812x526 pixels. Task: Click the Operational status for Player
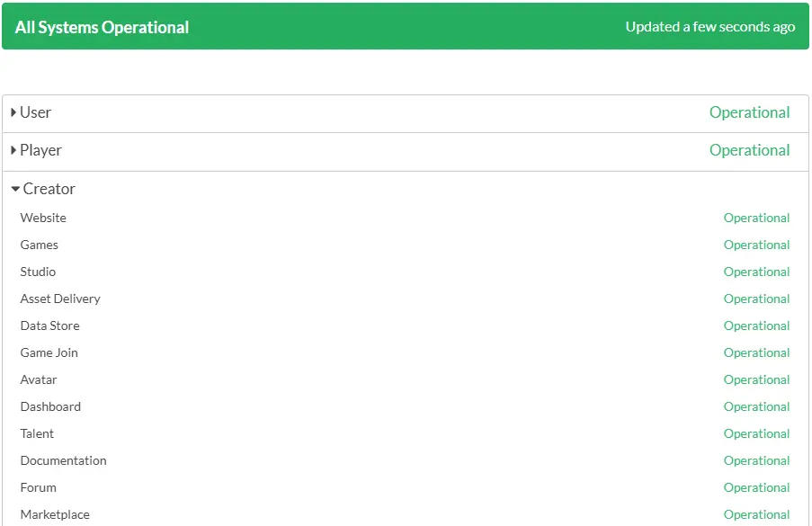click(749, 150)
